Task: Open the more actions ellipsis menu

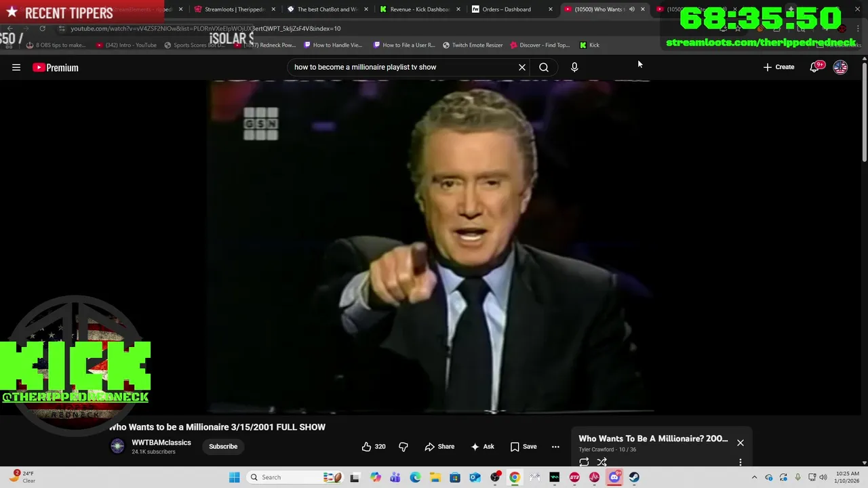Action: pos(555,447)
